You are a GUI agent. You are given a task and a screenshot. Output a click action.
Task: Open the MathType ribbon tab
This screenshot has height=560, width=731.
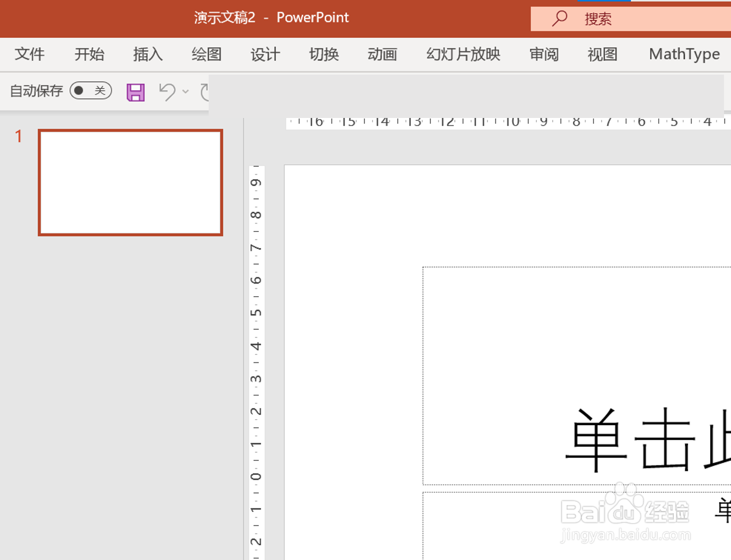[684, 54]
